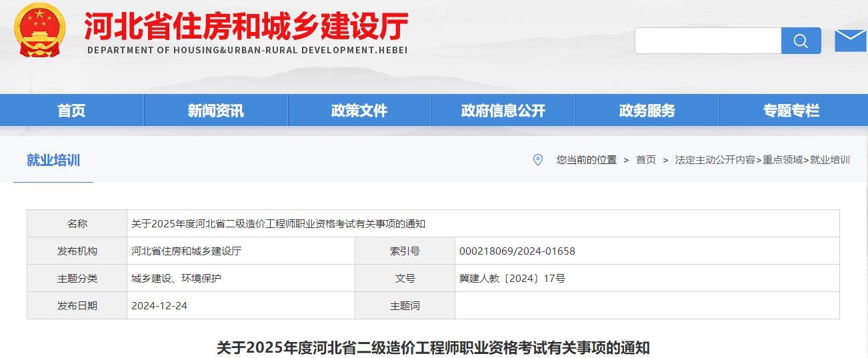This screenshot has height=358, width=868.
Task: Click the location pin icon in breadcrumb
Action: 538,160
